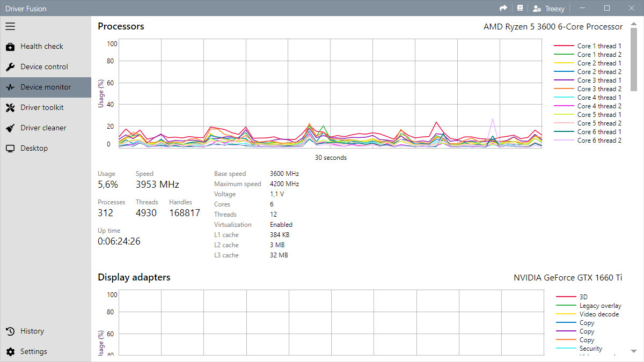Screen dimensions: 644x362
Task: Select the Core 4 thread 2 legend entry
Action: click(588, 106)
